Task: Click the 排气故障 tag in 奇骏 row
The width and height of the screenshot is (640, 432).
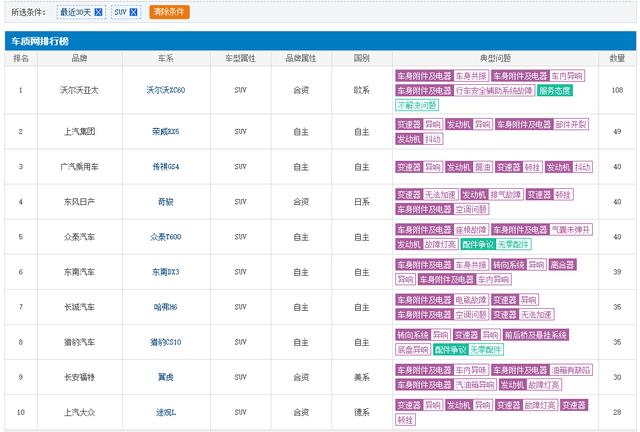Action: [506, 195]
